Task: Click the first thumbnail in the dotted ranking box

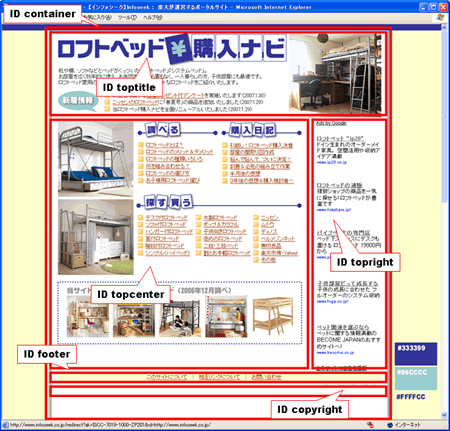Action: click(88, 317)
